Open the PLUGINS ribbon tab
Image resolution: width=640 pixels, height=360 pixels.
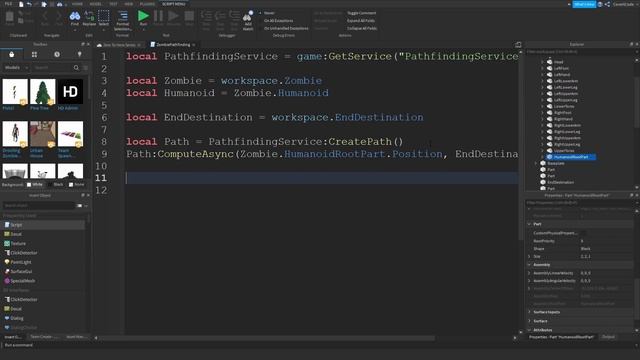click(x=147, y=4)
